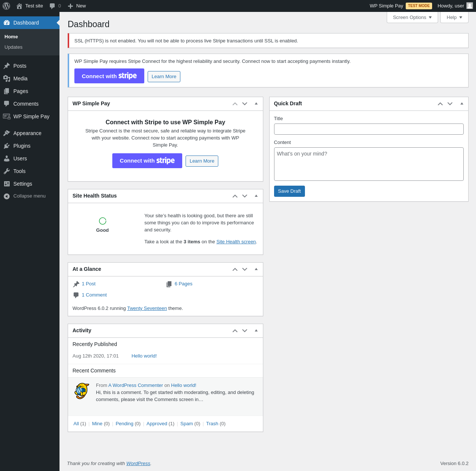Filter comments by Trash
Viewport: 476px width, 471px height.
[212, 424]
